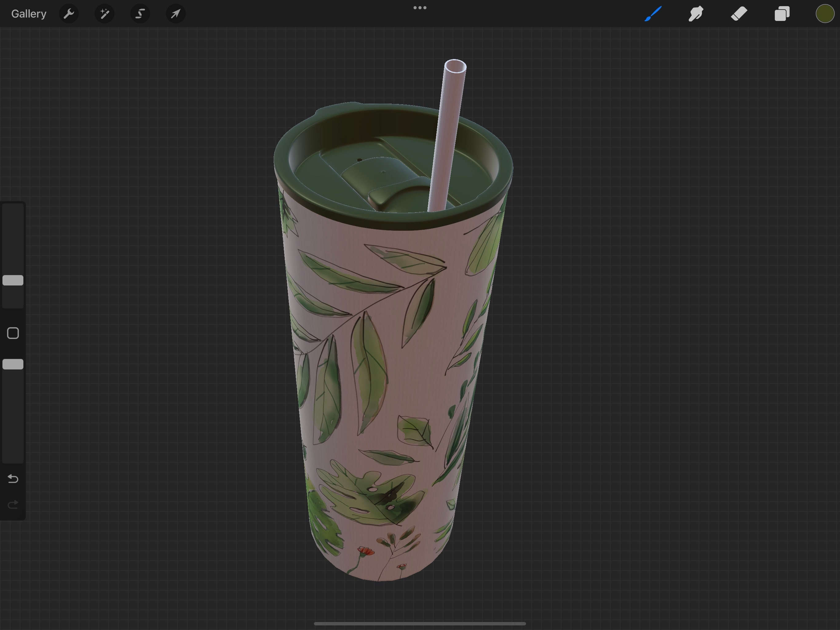Redo the last undone action
The height and width of the screenshot is (630, 840).
click(13, 504)
